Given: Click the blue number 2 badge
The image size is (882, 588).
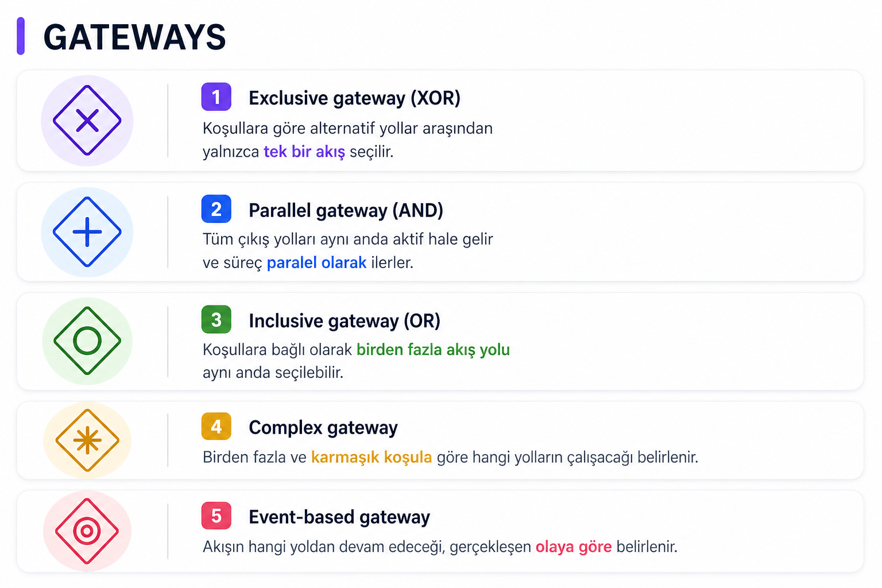Looking at the screenshot, I should click(x=216, y=209).
